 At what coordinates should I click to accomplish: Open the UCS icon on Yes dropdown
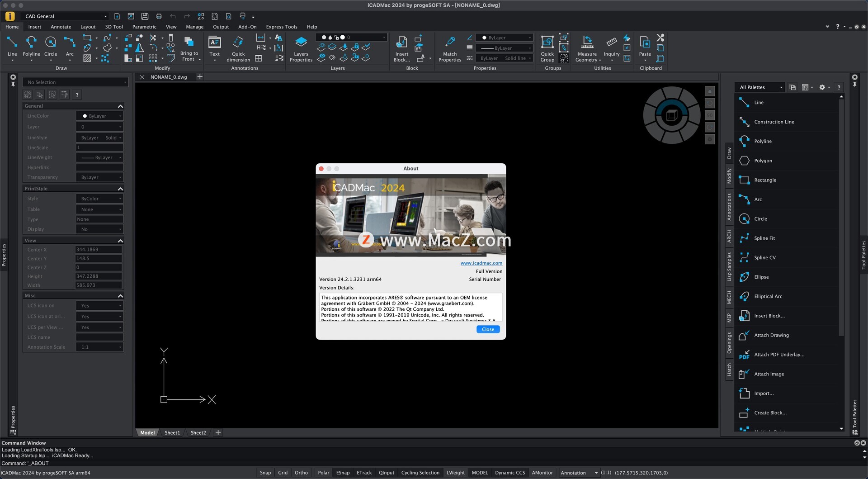[x=99, y=306]
